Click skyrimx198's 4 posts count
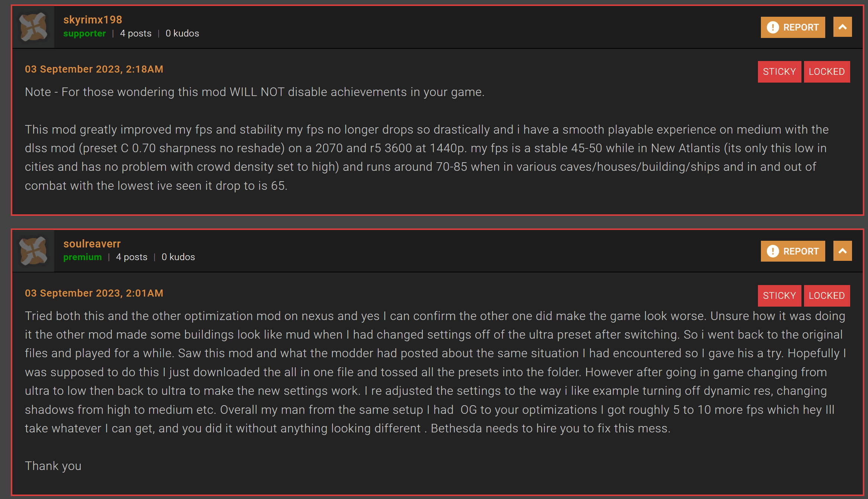This screenshot has height=499, width=868. tap(136, 33)
